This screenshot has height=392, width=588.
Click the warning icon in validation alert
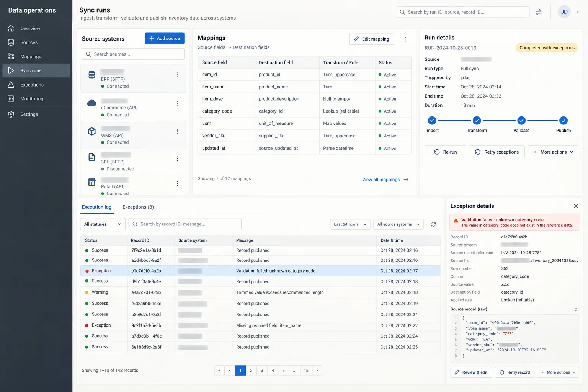click(456, 220)
